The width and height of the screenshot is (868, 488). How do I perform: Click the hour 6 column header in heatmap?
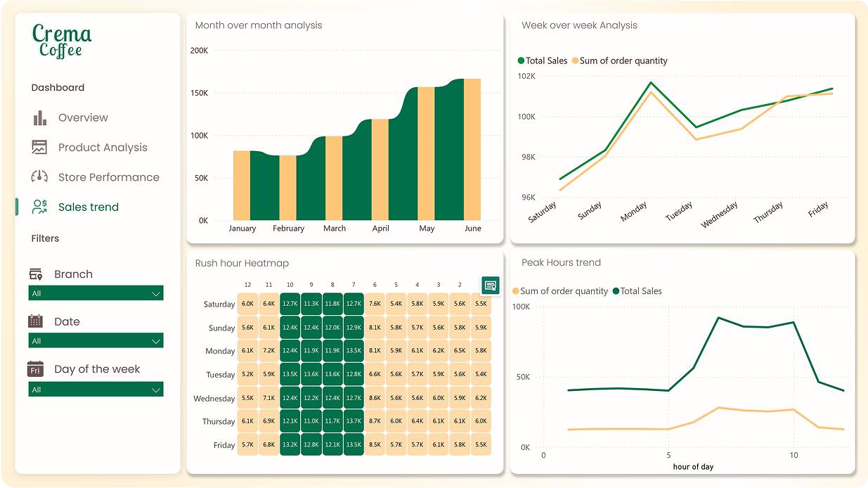coord(375,285)
